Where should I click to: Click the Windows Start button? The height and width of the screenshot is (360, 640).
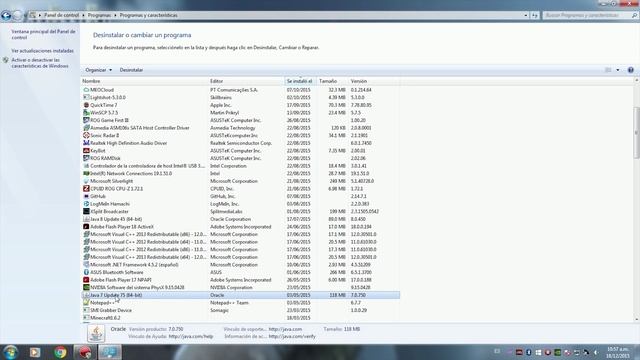pyautogui.click(x=10, y=352)
